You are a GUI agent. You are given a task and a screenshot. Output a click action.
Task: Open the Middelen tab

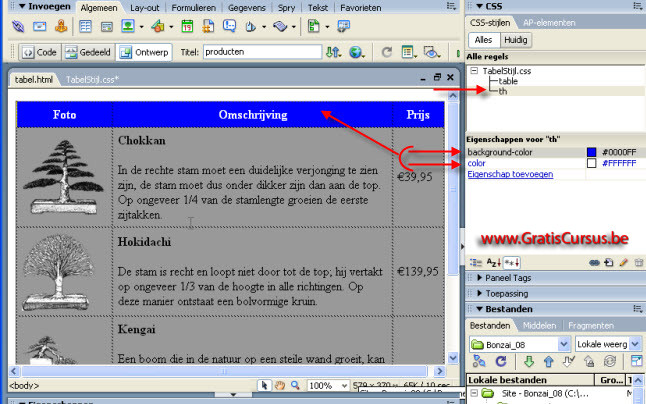click(539, 326)
